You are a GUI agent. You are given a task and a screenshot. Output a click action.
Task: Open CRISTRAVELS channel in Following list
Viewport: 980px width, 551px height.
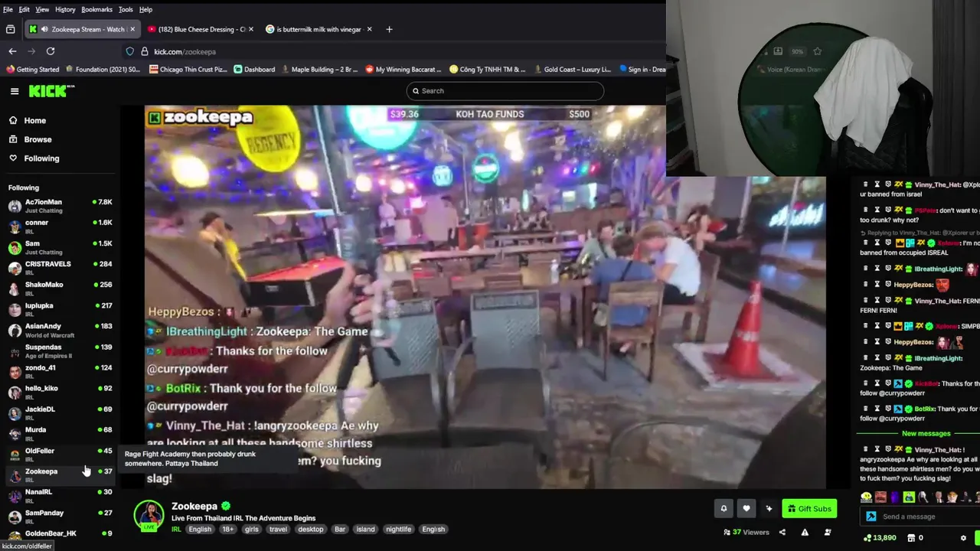(x=60, y=268)
